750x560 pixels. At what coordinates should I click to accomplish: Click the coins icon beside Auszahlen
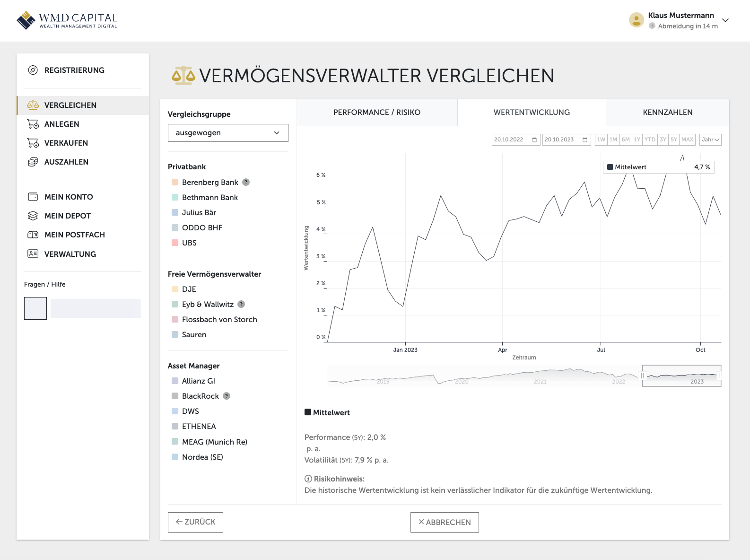point(33,162)
